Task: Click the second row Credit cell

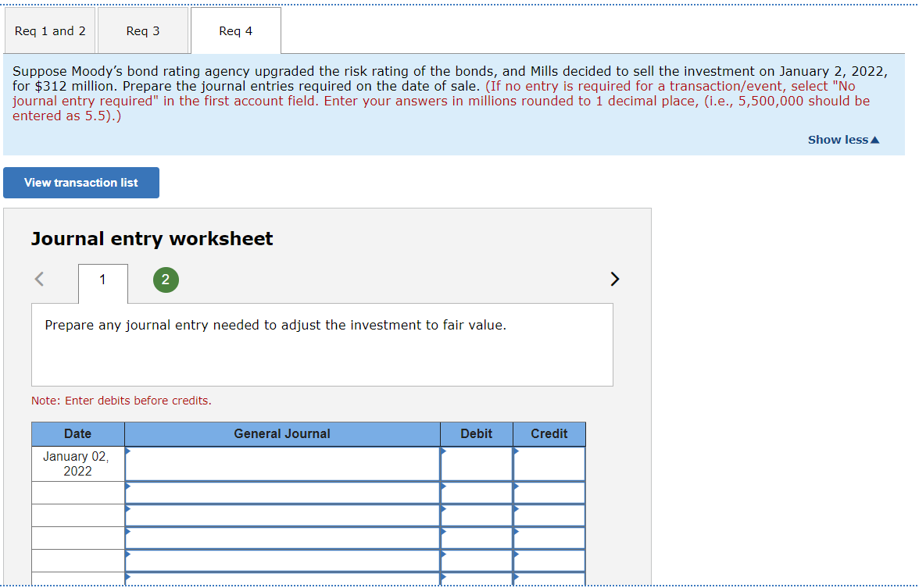Action: pos(549,494)
